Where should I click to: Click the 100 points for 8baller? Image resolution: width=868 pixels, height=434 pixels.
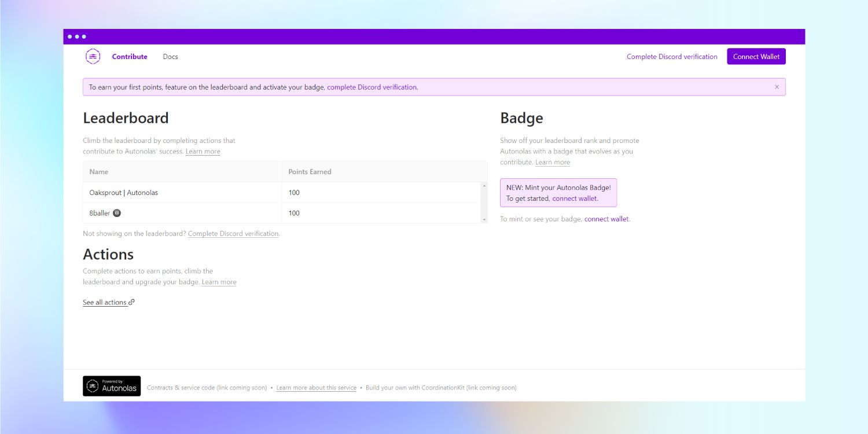click(294, 213)
